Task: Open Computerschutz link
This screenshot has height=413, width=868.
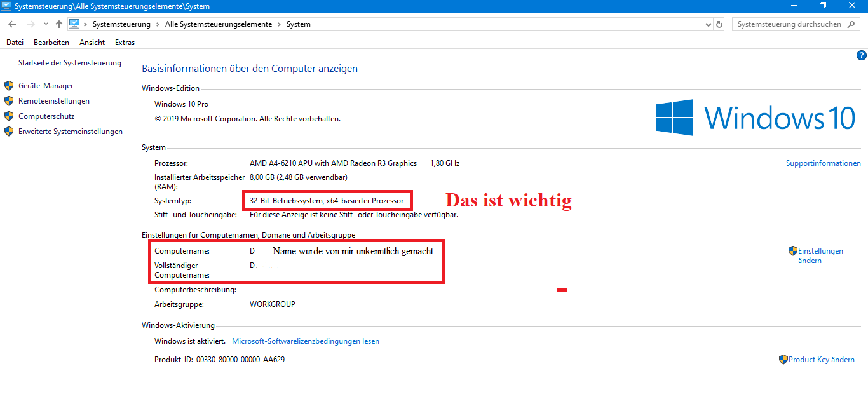Action: 46,116
